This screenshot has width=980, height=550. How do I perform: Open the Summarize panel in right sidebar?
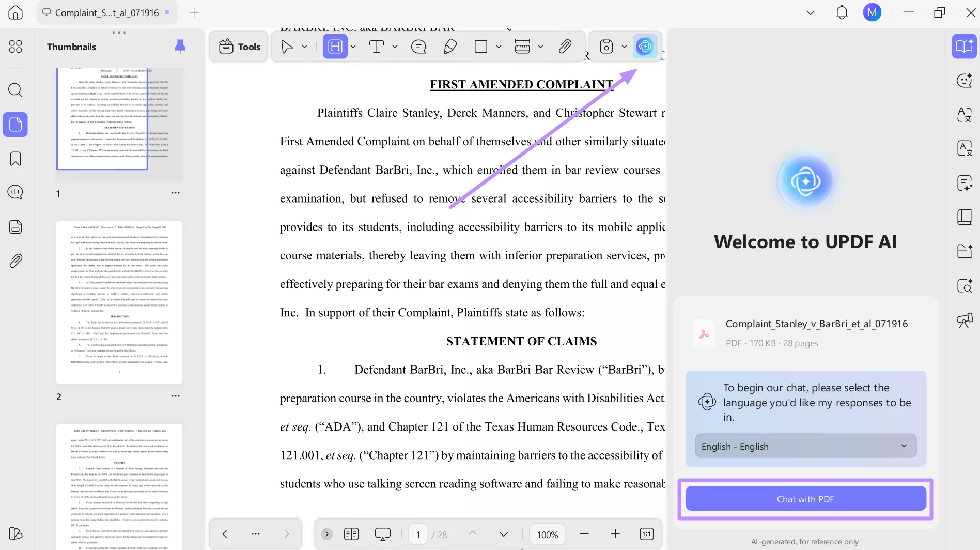tap(964, 184)
